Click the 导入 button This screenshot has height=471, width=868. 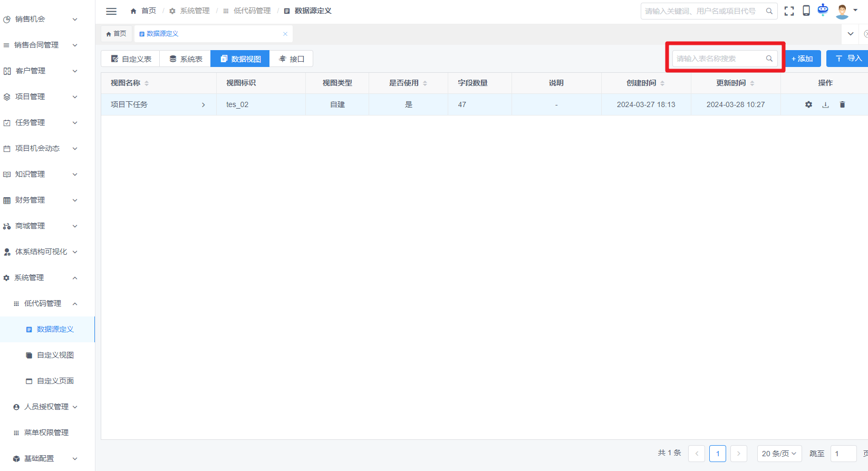tap(848, 59)
